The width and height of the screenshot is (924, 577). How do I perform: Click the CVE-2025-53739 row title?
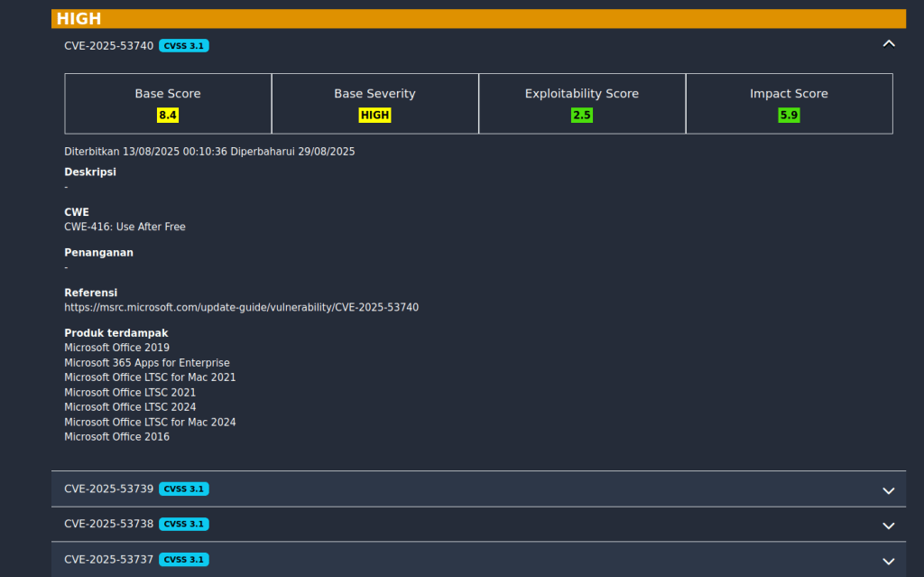[108, 489]
